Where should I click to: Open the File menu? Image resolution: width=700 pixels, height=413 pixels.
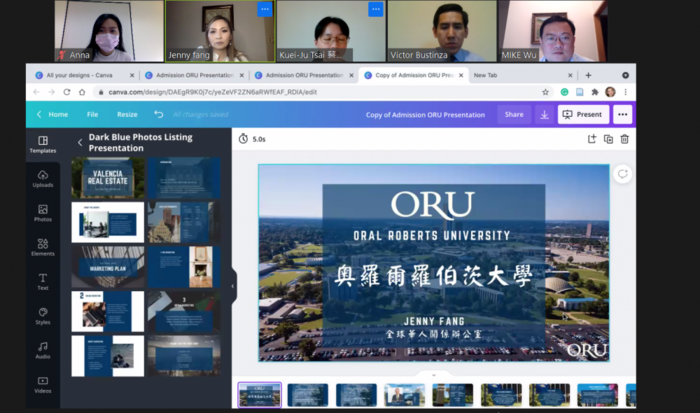[92, 115]
